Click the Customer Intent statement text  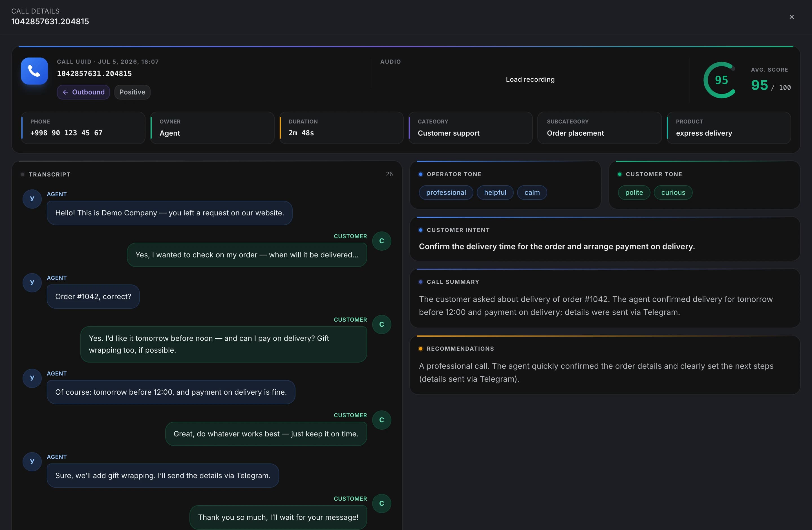pos(557,247)
